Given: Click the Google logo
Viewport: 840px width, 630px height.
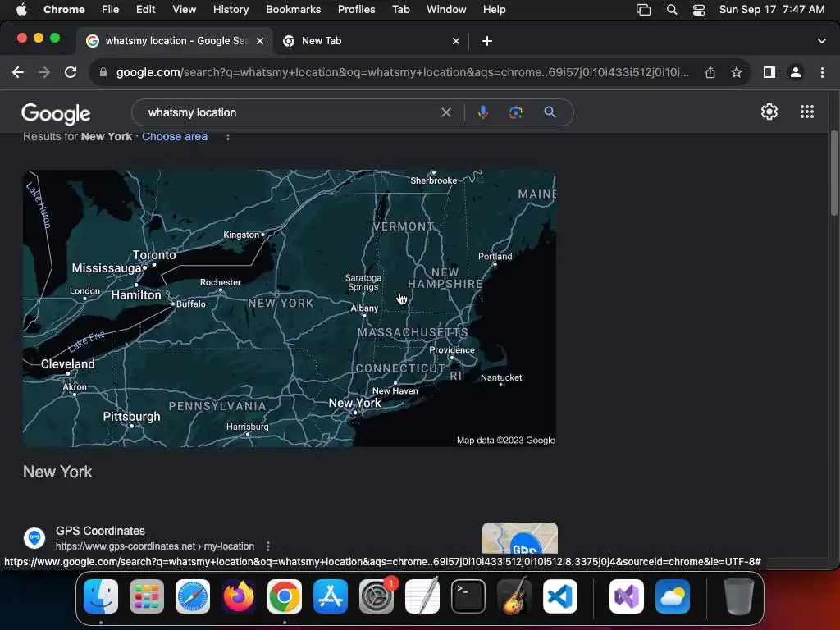Looking at the screenshot, I should pyautogui.click(x=56, y=113).
